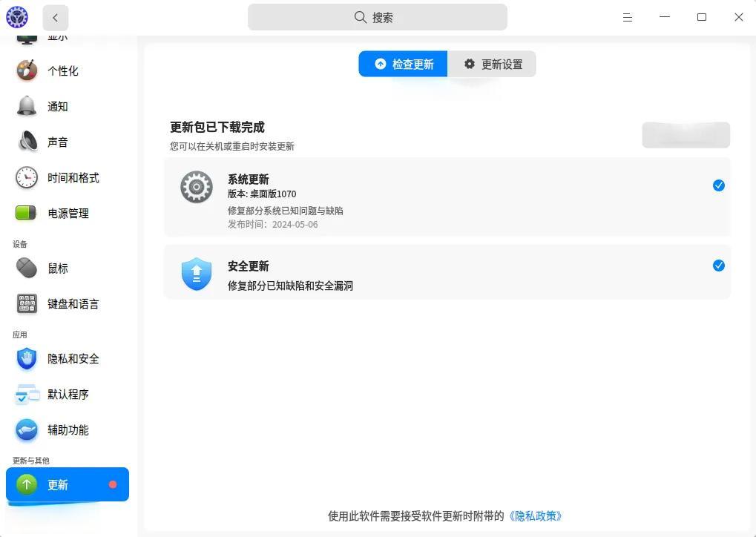Open 隐私和安全 shield icon
This screenshot has height=537, width=756.
pos(27,358)
